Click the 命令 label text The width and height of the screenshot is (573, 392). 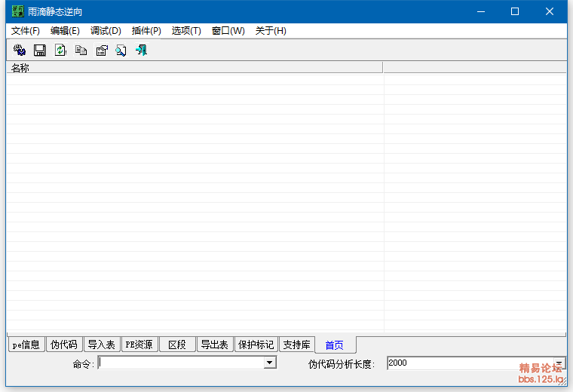[84, 364]
